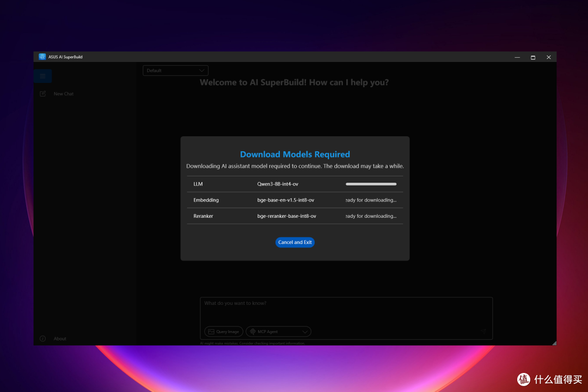Click the Reranker row download status text
This screenshot has width=588, height=392.
click(x=371, y=216)
